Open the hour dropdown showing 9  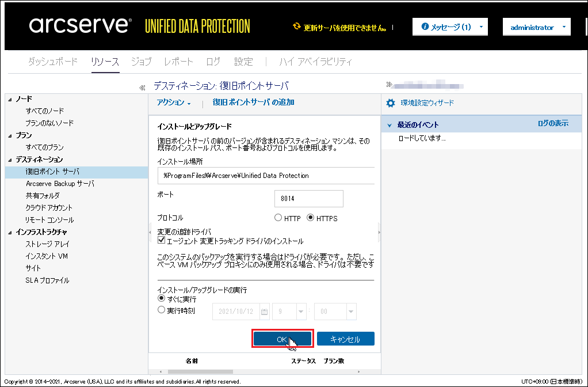(x=301, y=312)
